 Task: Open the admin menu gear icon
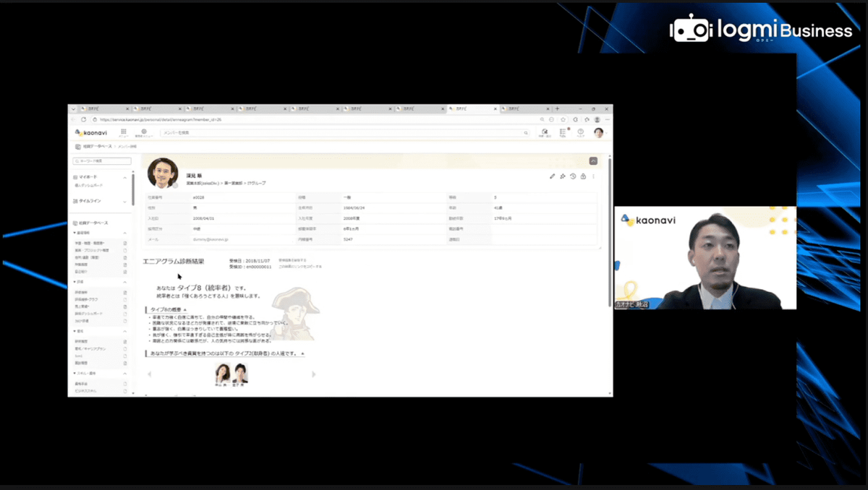click(143, 132)
